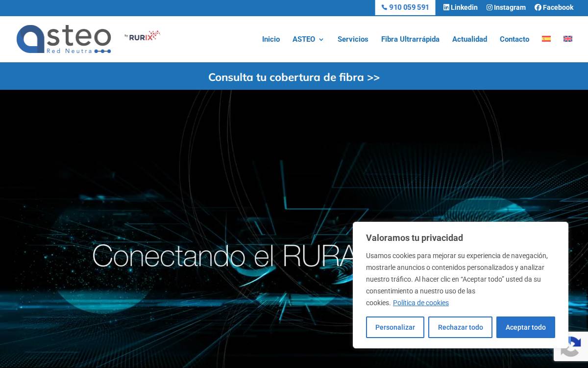Open the Facebook link in top bar
This screenshot has height=368, width=588.
tap(554, 7)
